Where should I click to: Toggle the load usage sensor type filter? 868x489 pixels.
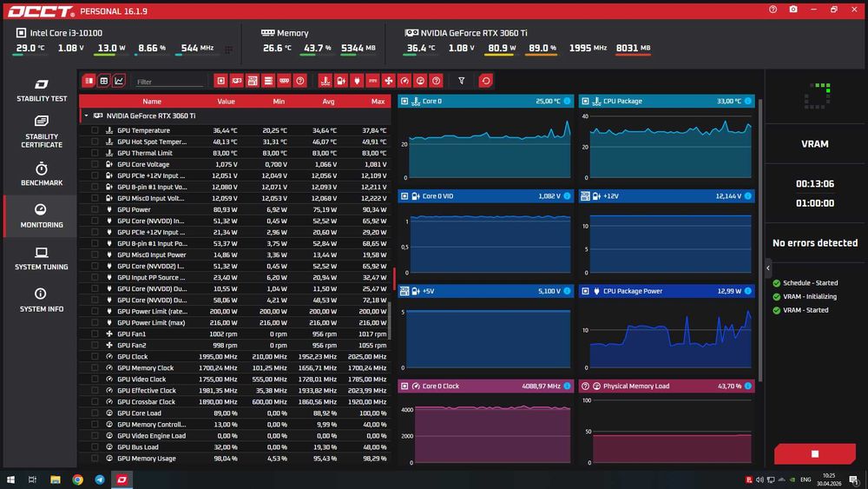coord(420,81)
